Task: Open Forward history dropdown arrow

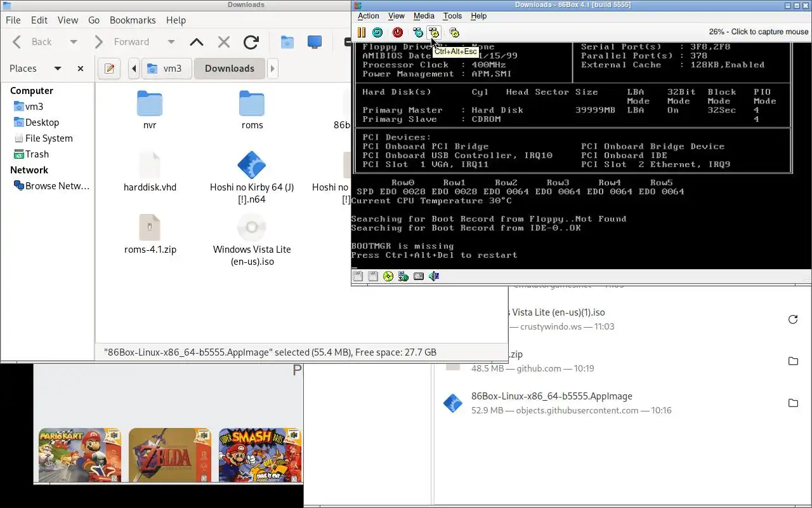Action: point(171,42)
